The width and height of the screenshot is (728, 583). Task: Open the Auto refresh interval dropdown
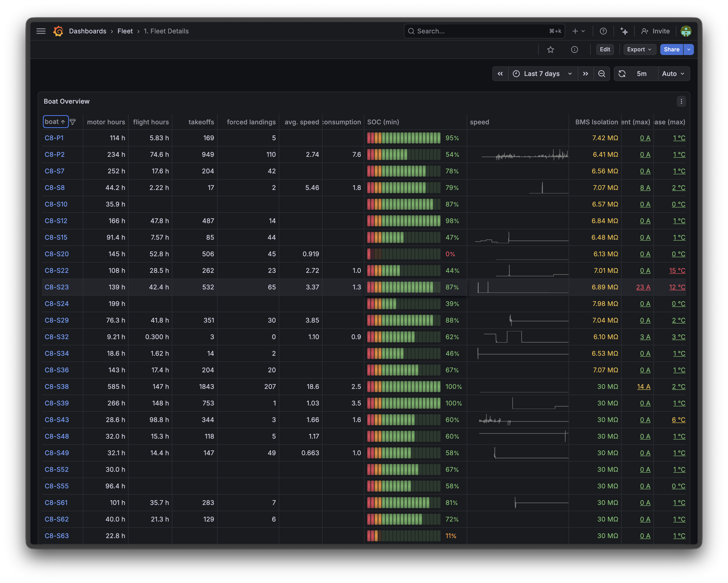pos(673,73)
